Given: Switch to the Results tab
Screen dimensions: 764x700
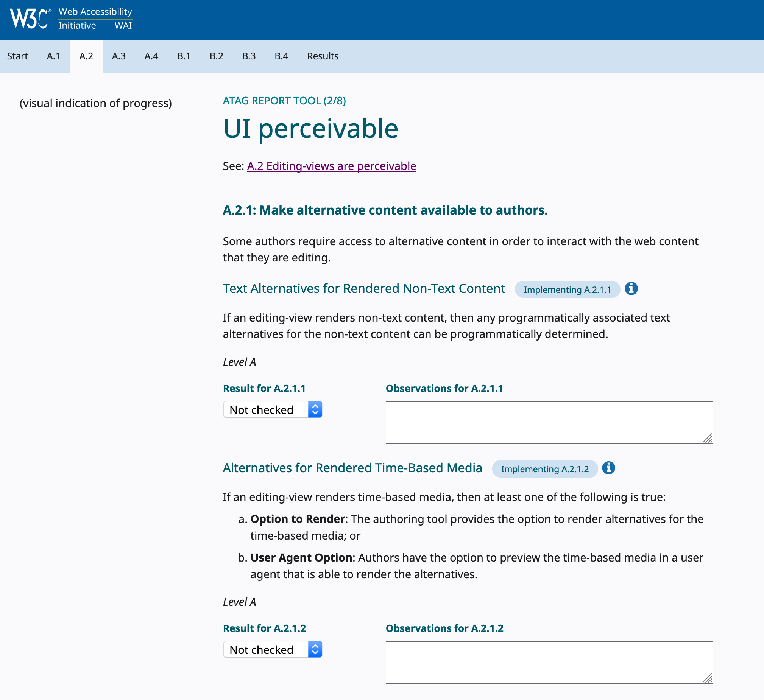Looking at the screenshot, I should click(323, 56).
